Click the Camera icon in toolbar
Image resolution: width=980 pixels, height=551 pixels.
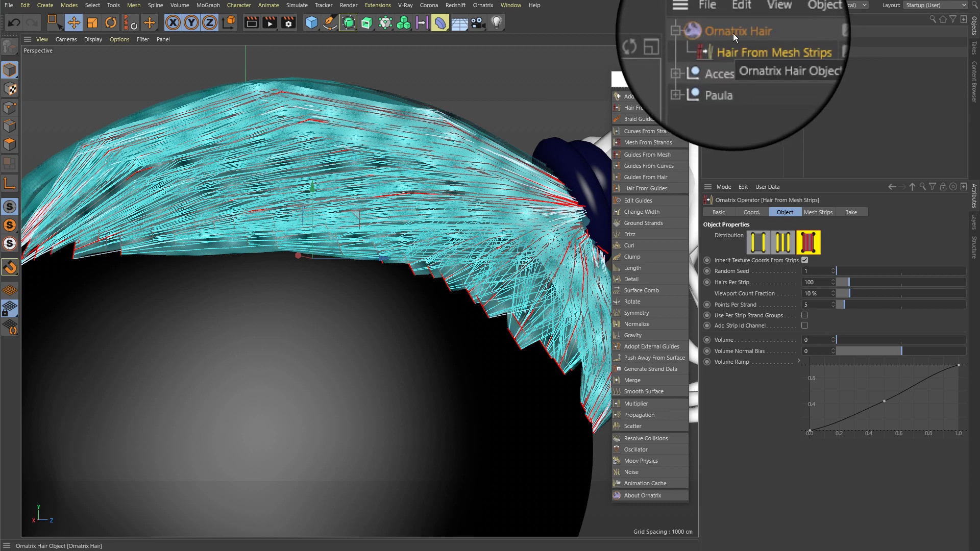[x=478, y=23]
